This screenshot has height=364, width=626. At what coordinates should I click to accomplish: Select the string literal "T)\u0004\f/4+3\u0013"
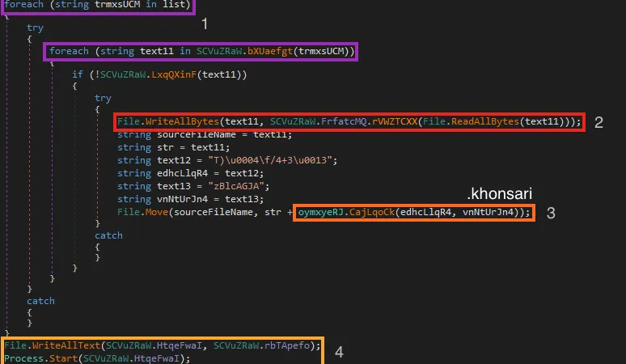[x=270, y=160]
